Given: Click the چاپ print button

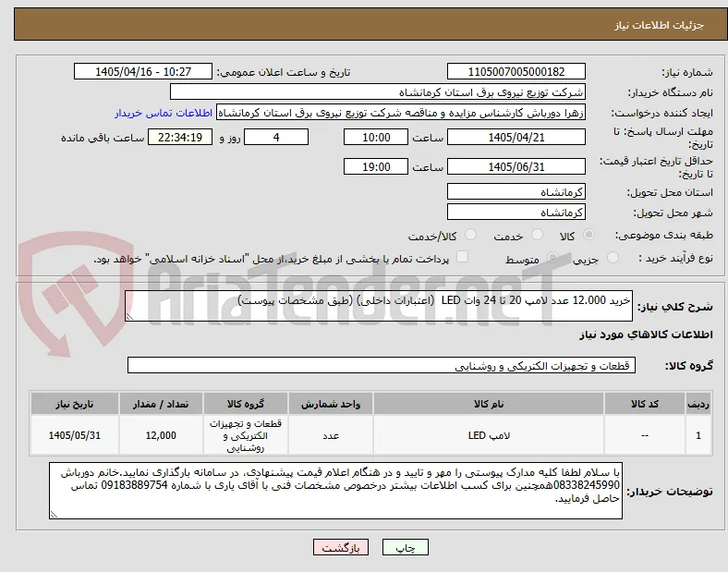Looking at the screenshot, I should (x=406, y=548).
